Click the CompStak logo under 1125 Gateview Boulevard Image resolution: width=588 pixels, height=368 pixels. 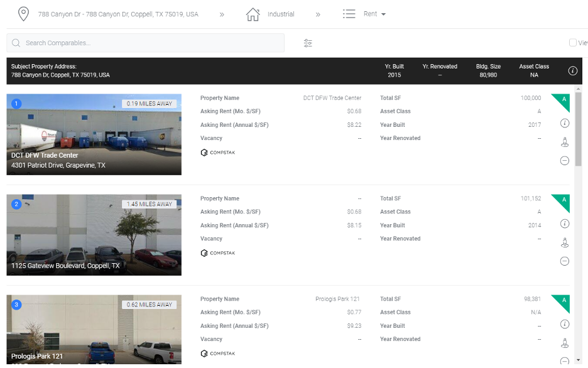pos(218,253)
